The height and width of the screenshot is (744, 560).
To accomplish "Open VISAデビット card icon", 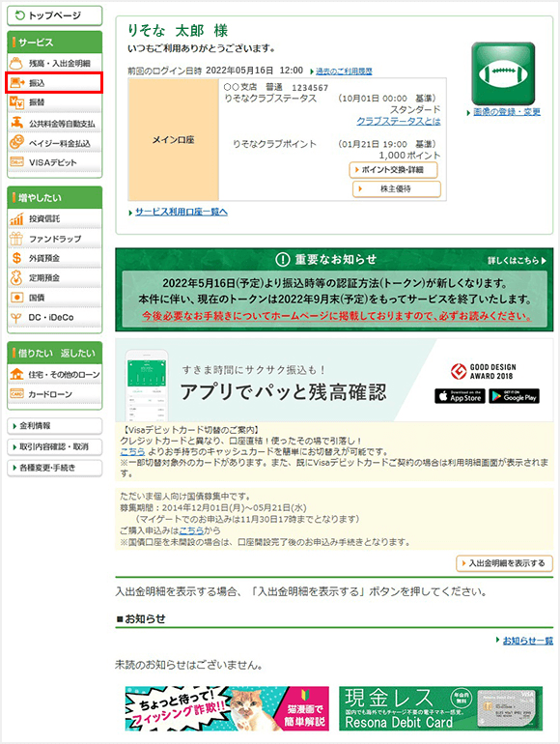I will tap(17, 161).
